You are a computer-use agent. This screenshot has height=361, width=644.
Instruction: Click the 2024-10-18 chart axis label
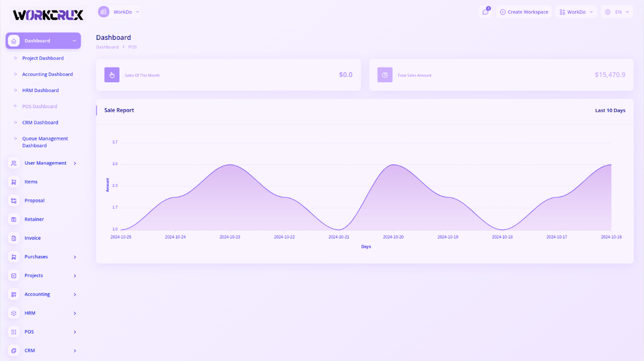click(502, 237)
